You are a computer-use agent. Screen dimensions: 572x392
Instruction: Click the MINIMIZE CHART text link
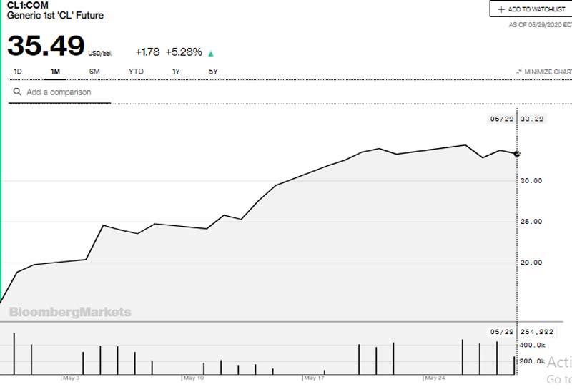(x=548, y=72)
